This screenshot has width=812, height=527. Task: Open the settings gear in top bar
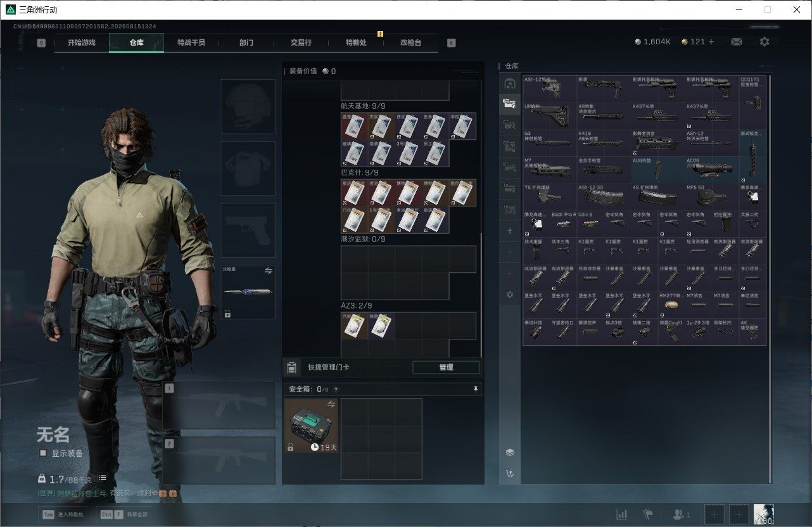point(764,42)
